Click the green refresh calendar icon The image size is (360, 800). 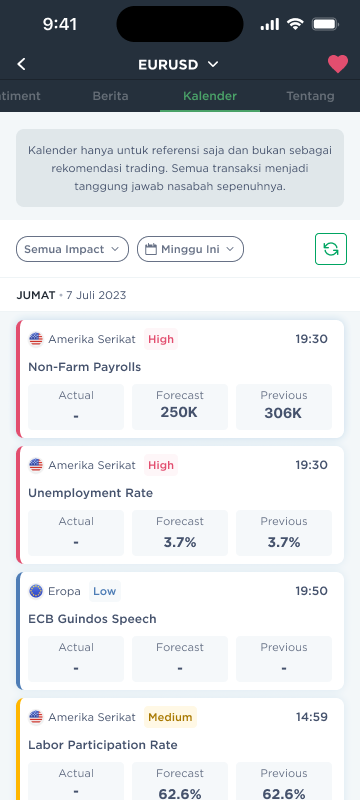pos(331,249)
